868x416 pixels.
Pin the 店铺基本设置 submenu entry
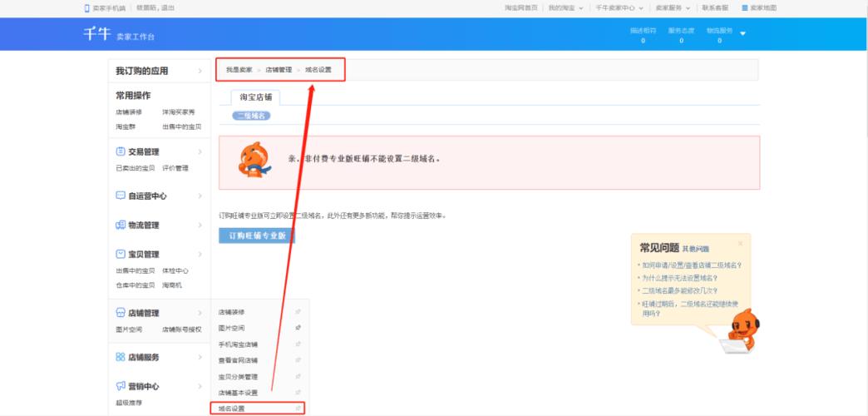click(x=298, y=392)
